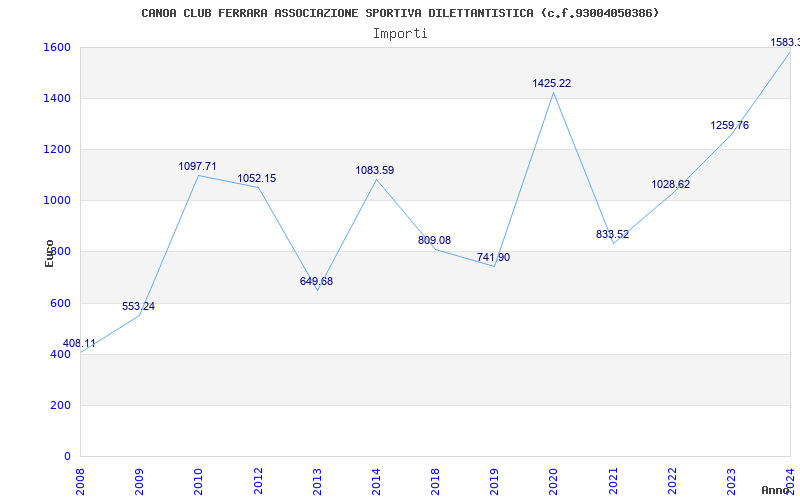Click the 2019 year tick label
Viewport: 800px width, 500px height.
(x=494, y=481)
